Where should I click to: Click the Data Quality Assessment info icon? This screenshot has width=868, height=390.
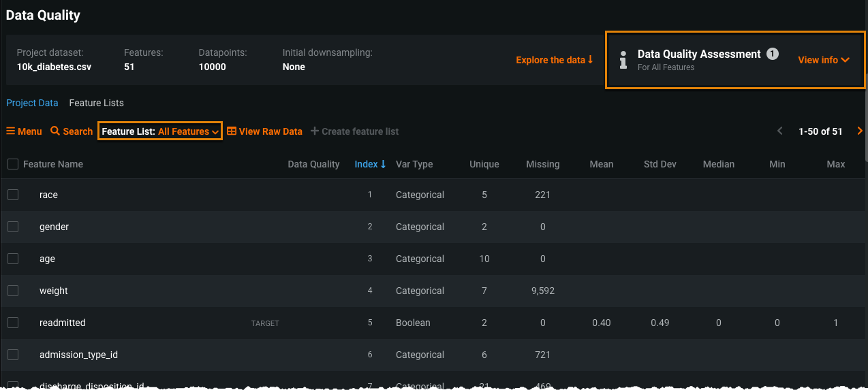pyautogui.click(x=623, y=60)
